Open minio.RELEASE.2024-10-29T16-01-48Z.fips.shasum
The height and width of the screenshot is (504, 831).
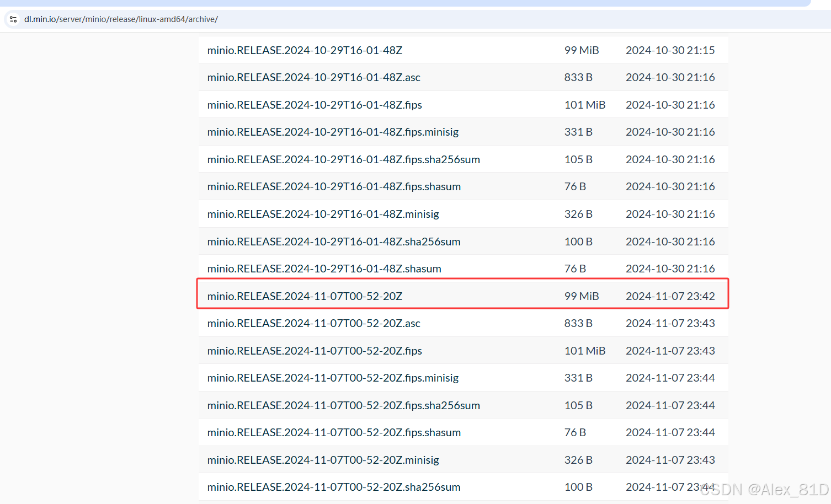(334, 186)
